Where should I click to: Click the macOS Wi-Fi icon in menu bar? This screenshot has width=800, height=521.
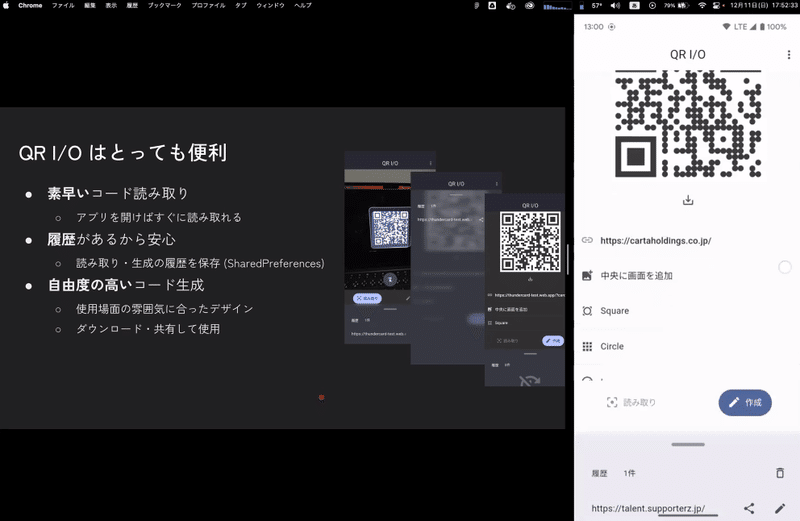point(702,6)
